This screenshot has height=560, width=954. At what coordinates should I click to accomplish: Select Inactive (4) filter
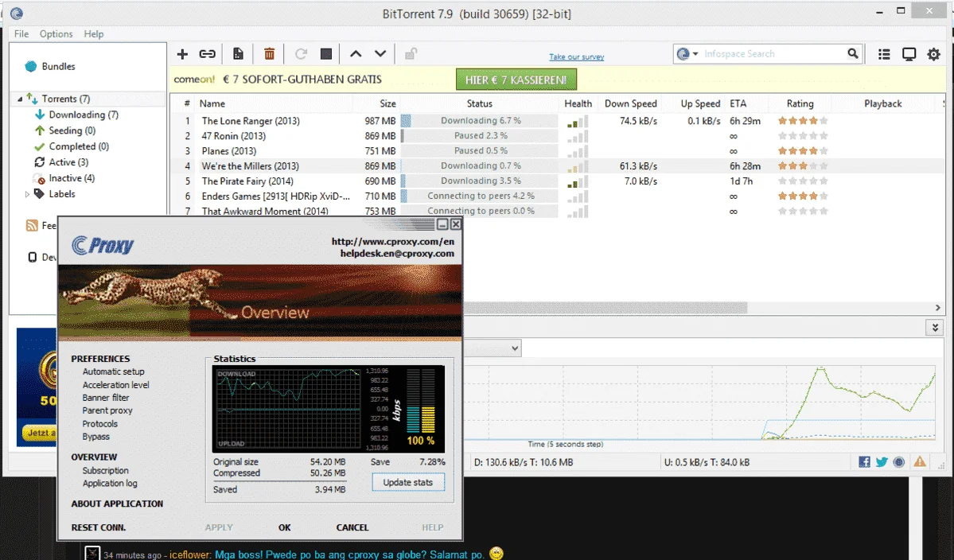coord(71,177)
